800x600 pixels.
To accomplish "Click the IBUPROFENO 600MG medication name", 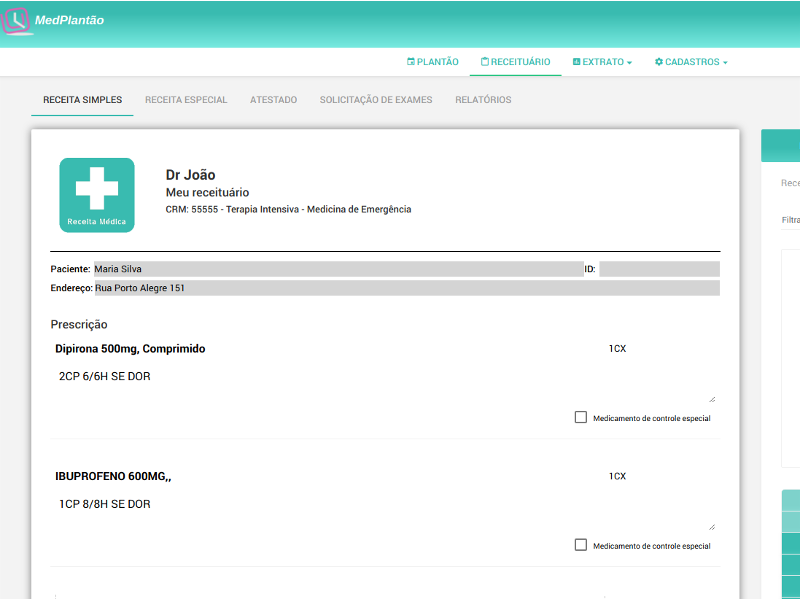I will [x=113, y=477].
